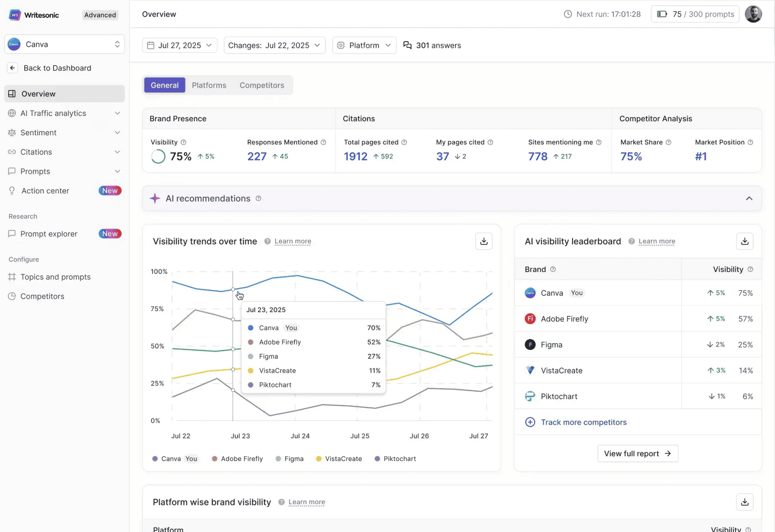775x532 pixels.
Task: Open the Jul 27, 2025 date picker
Action: pos(179,45)
